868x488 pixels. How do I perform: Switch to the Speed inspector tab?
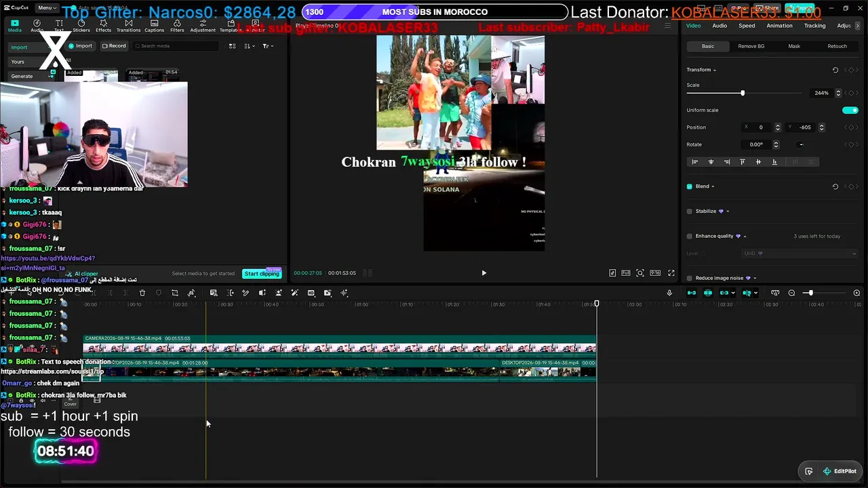(747, 26)
